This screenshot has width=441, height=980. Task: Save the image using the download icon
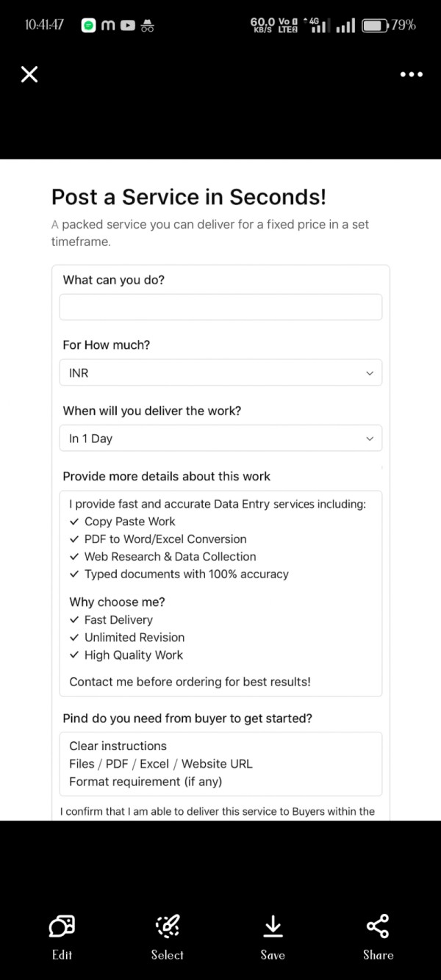coord(273,933)
